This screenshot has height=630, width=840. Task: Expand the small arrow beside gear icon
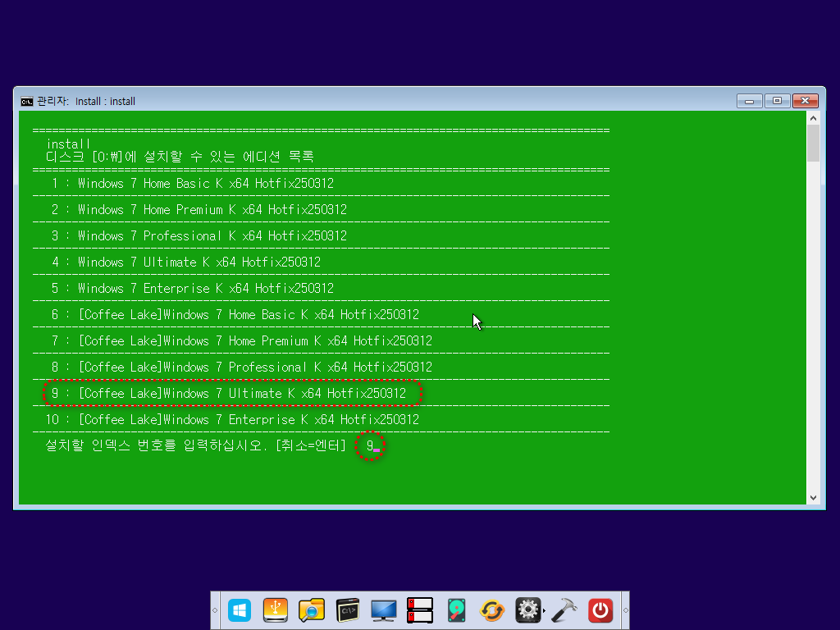(545, 610)
